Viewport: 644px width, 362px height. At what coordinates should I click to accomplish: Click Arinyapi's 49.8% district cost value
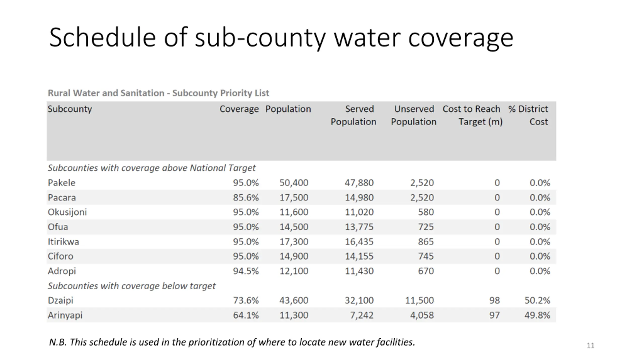[537, 315]
